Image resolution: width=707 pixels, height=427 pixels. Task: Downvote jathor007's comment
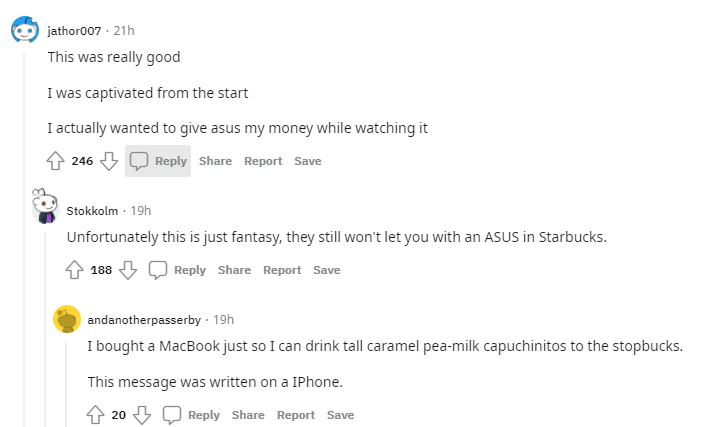click(x=108, y=161)
